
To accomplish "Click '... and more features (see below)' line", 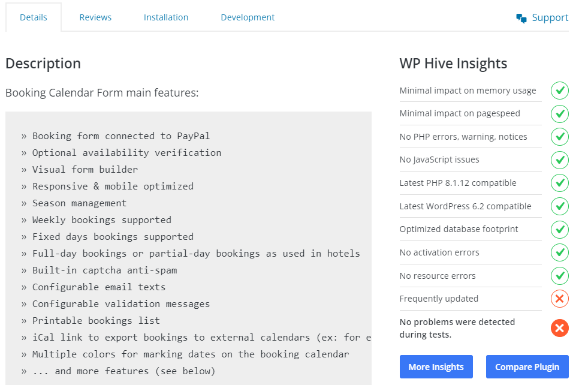I will pyautogui.click(x=119, y=371).
